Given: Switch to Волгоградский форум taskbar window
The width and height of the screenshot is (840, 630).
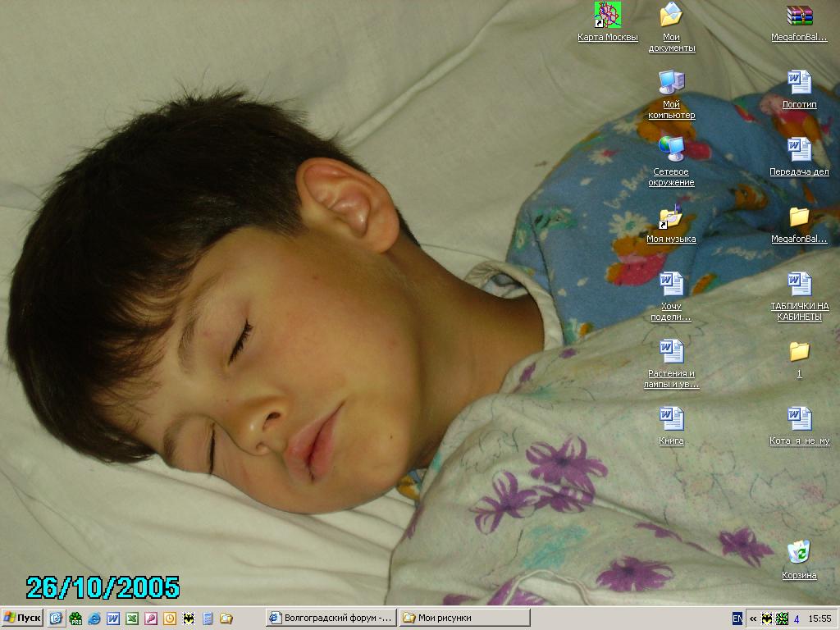Looking at the screenshot, I should tap(331, 618).
